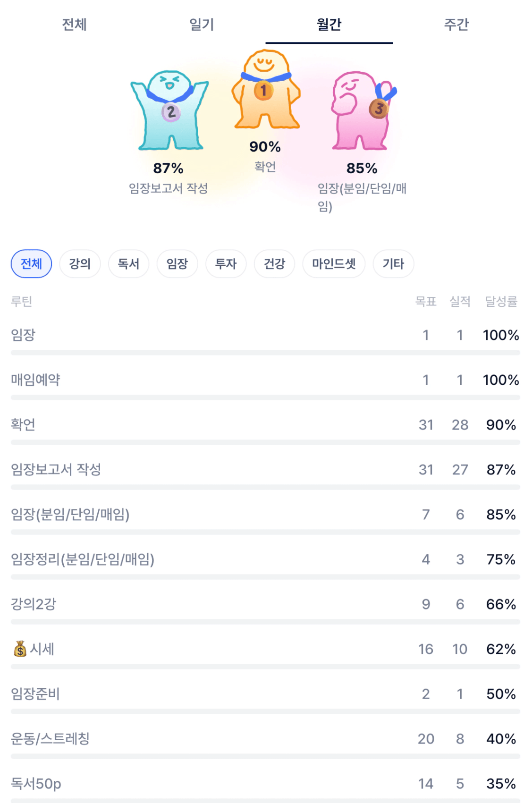Screen dimensions: 532x803
Task: Select the 건강 filter chip
Action: click(274, 263)
